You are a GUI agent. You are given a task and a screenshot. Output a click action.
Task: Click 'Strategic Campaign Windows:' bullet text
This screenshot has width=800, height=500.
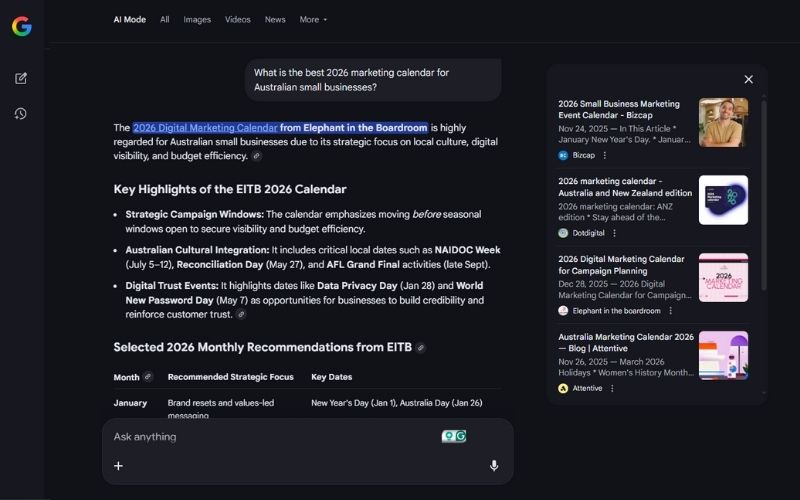click(194, 214)
